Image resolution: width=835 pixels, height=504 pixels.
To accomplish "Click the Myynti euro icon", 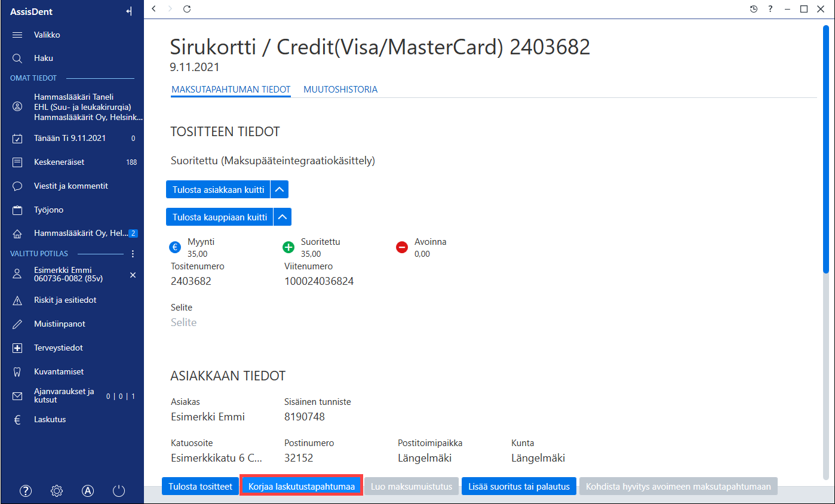I will point(175,247).
